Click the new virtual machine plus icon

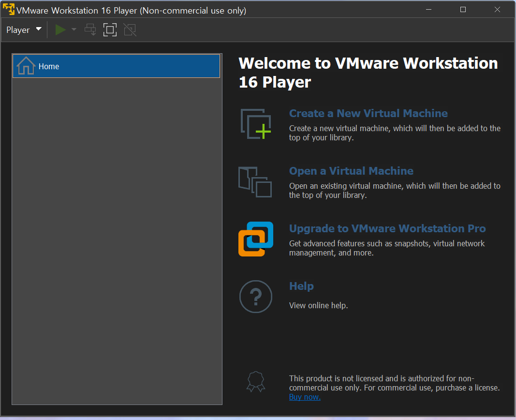point(256,124)
